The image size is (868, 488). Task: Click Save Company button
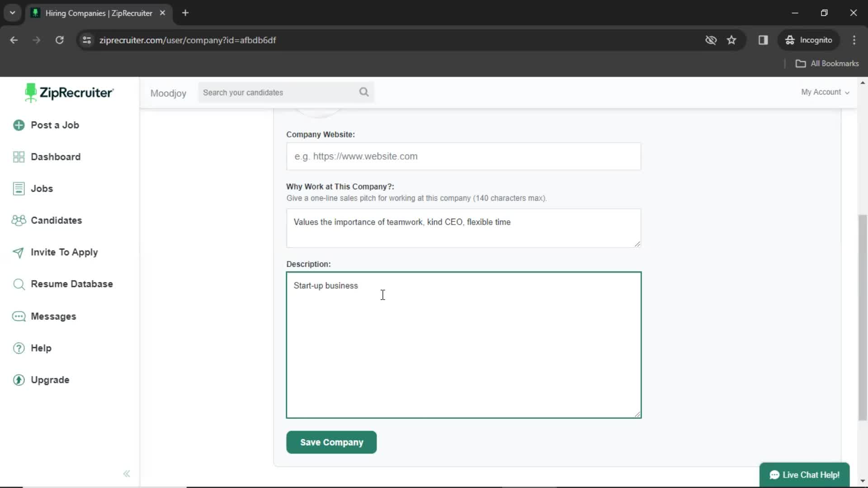331,442
